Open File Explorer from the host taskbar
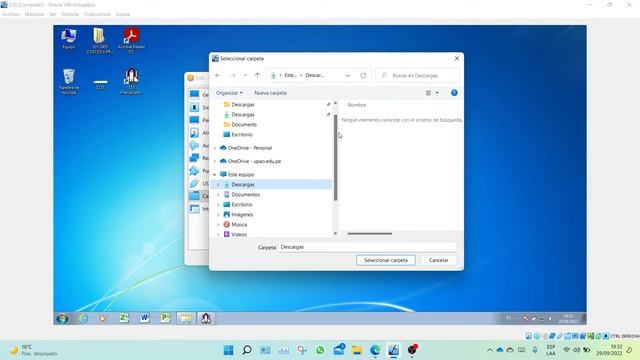 point(357,350)
